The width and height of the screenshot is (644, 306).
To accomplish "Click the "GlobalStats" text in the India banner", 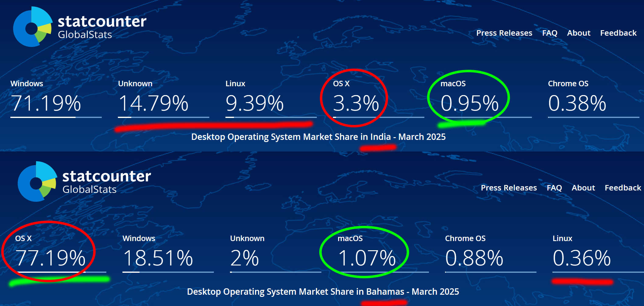I will [x=85, y=35].
